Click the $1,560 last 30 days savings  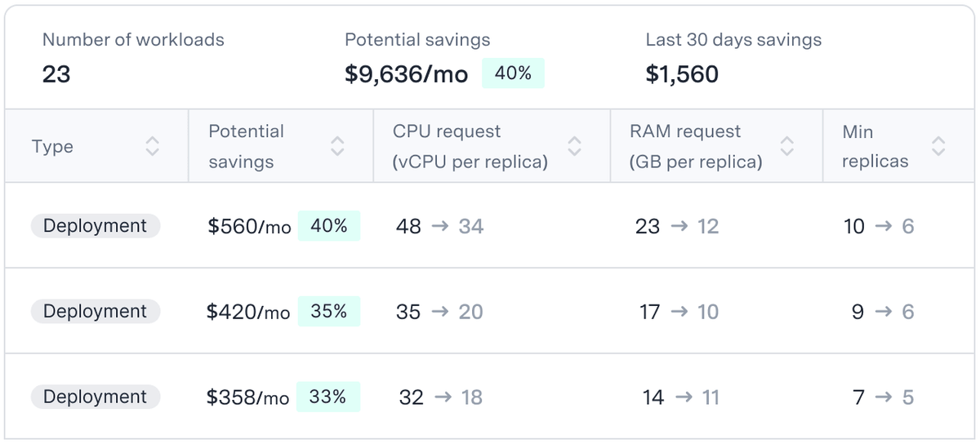click(682, 74)
